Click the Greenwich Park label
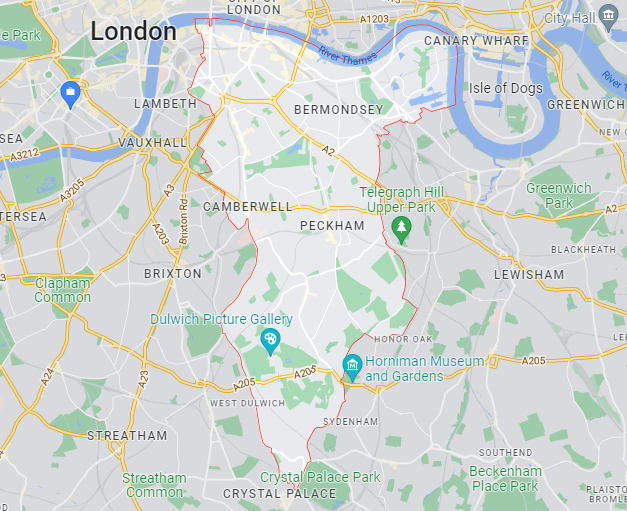This screenshot has height=511, width=627. tap(558, 196)
